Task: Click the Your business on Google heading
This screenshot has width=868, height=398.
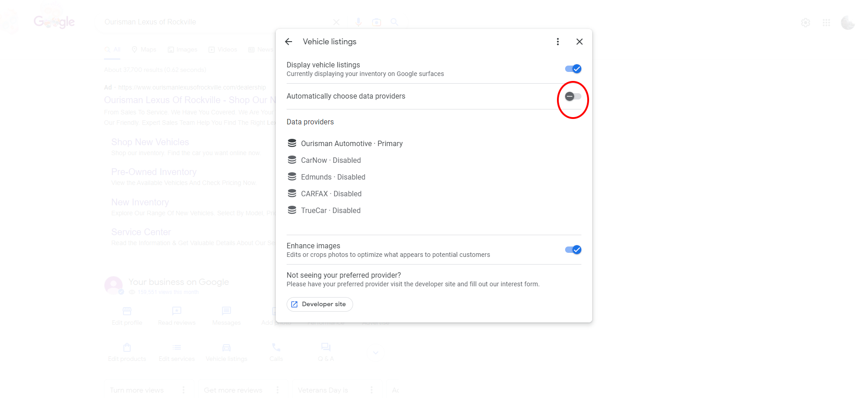Action: 179,282
